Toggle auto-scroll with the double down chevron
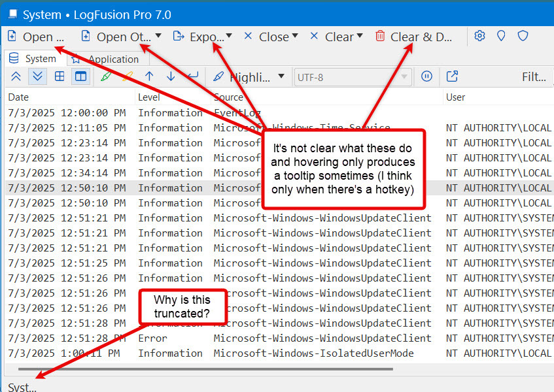 pyautogui.click(x=37, y=76)
